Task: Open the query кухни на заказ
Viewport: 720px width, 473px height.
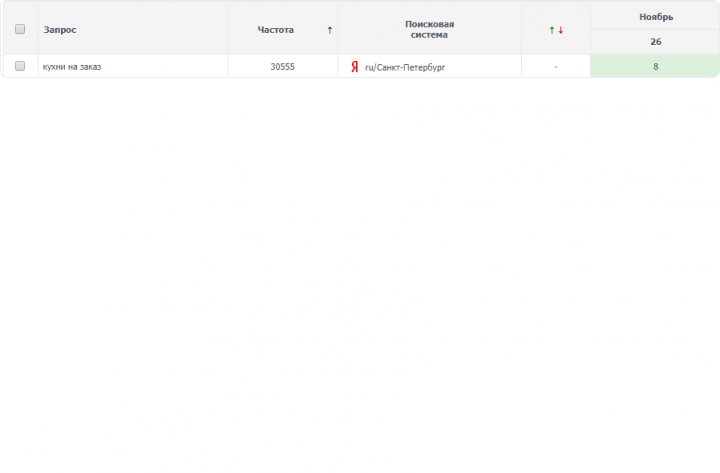Action: point(72,67)
